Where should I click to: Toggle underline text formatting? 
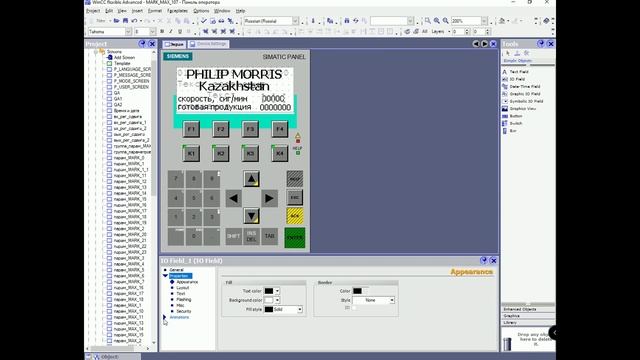(x=180, y=31)
